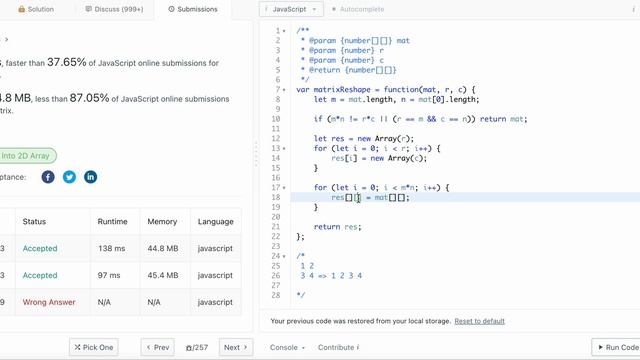Click the 45.4 MB memory cell

click(x=163, y=276)
